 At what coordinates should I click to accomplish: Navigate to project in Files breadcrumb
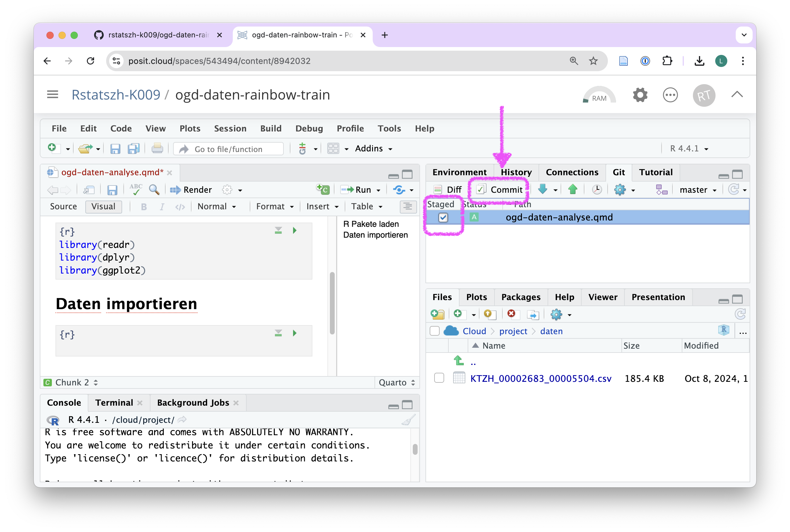pyautogui.click(x=513, y=331)
